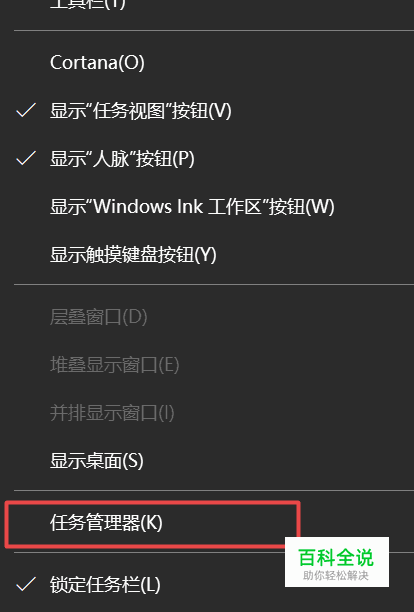Toggle 锁定任务栏(L) setting
The height and width of the screenshot is (612, 414).
pyautogui.click(x=207, y=584)
